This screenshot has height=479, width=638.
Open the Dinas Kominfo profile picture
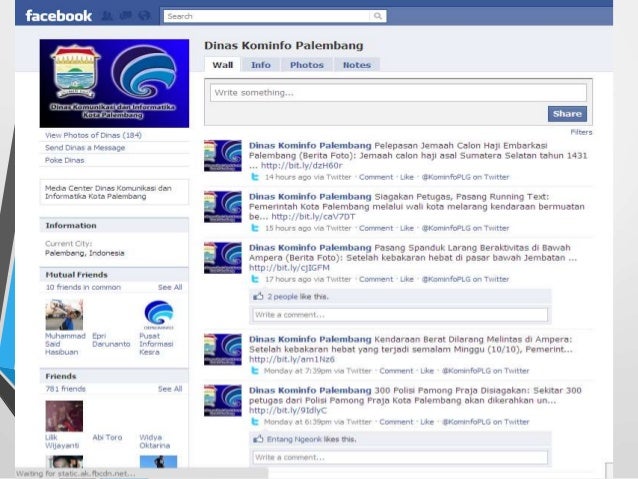(114, 83)
